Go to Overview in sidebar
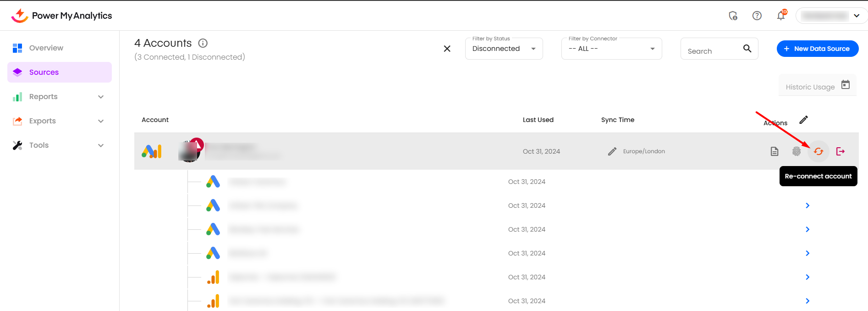The height and width of the screenshot is (311, 868). point(46,48)
